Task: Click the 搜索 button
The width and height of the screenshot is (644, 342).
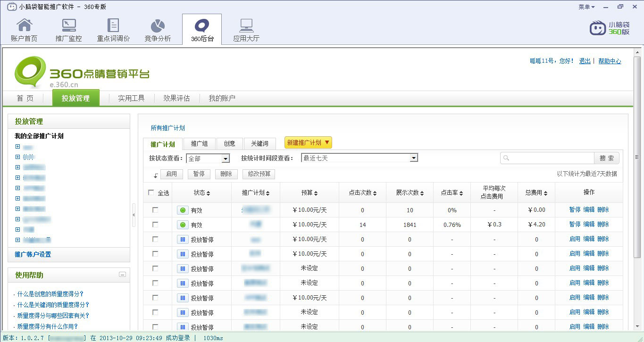Action: 607,158
